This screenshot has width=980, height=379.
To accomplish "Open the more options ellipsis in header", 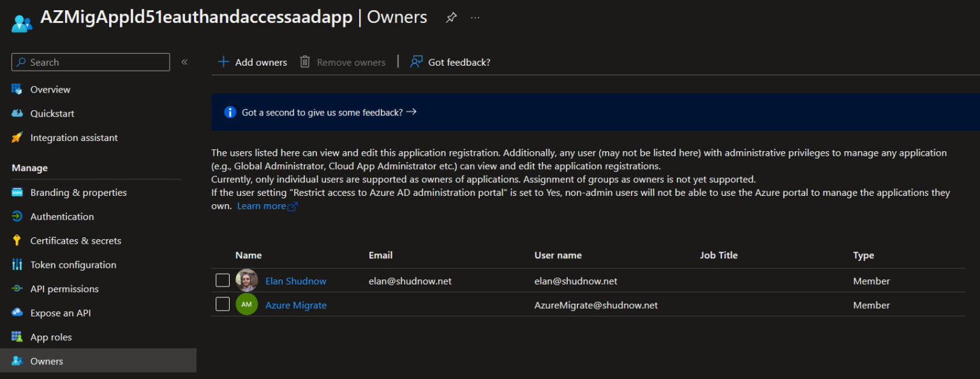I will click(x=475, y=18).
